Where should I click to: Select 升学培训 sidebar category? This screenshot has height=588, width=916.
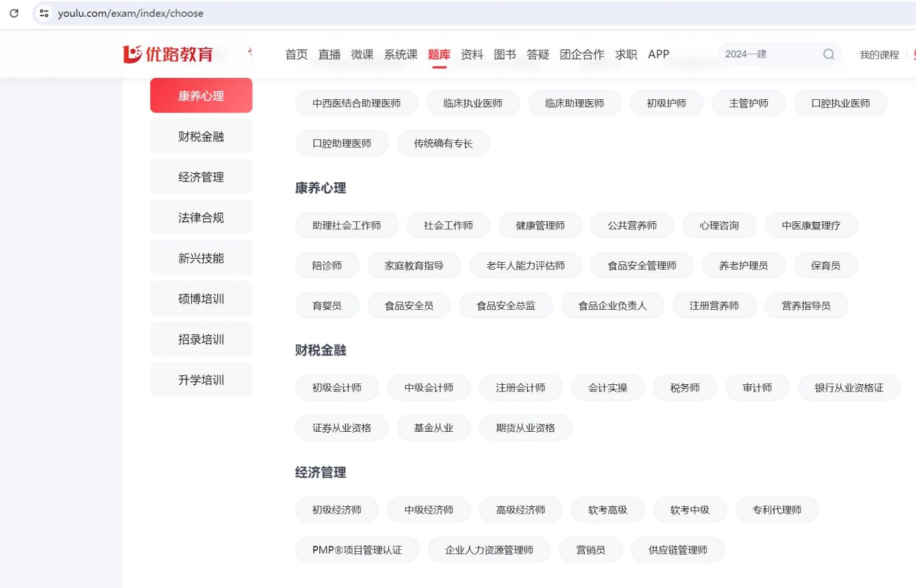click(201, 379)
